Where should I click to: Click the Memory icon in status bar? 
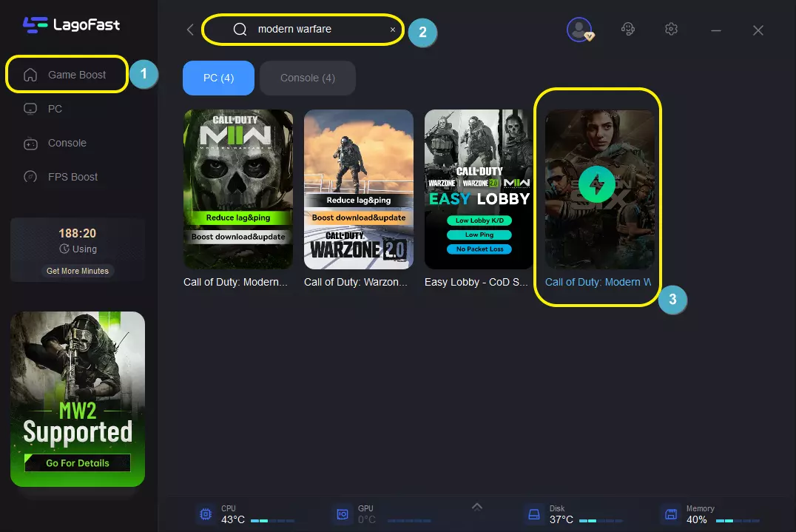click(x=671, y=514)
